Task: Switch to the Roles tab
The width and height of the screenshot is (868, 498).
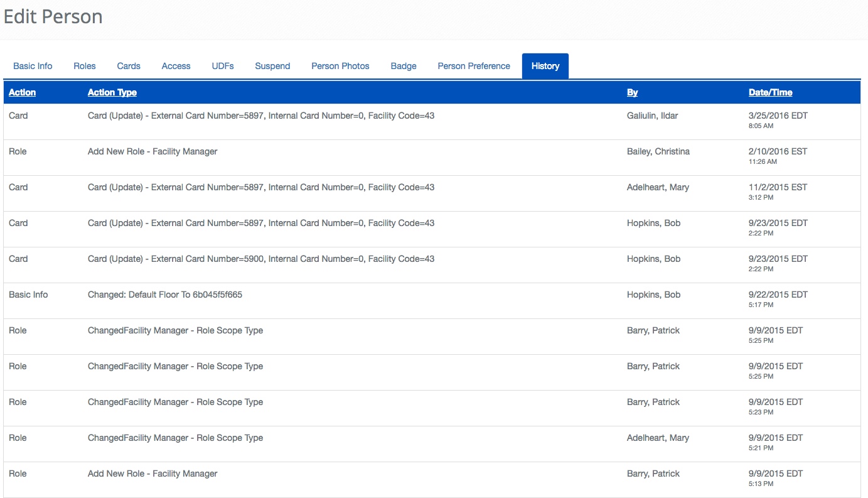Action: (x=85, y=66)
